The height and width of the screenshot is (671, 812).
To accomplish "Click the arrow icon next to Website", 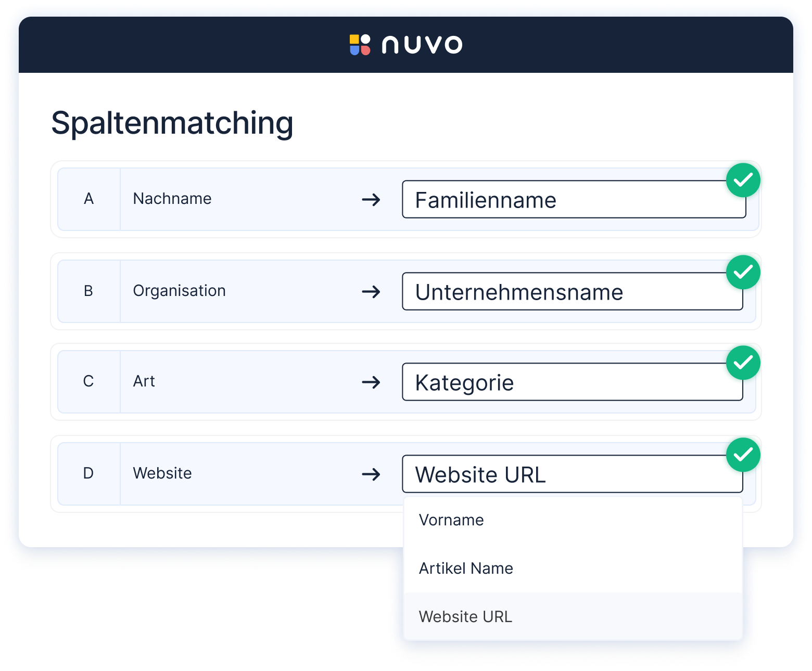I will pos(371,474).
